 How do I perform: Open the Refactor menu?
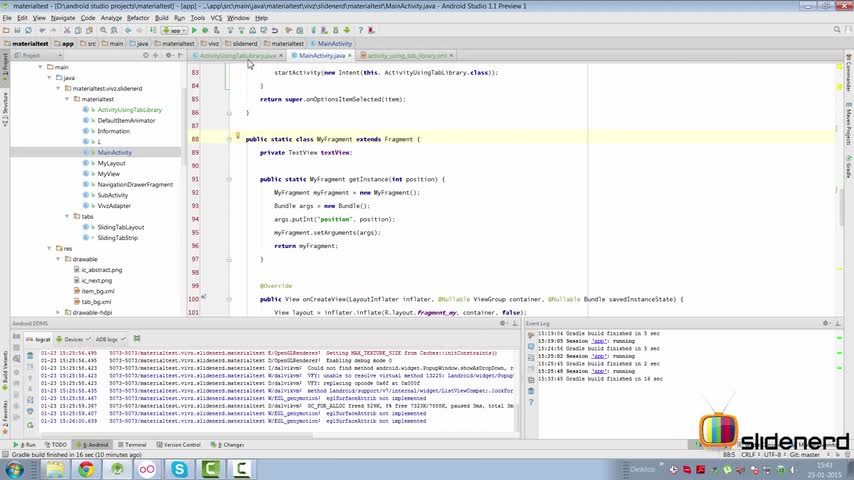click(138, 18)
